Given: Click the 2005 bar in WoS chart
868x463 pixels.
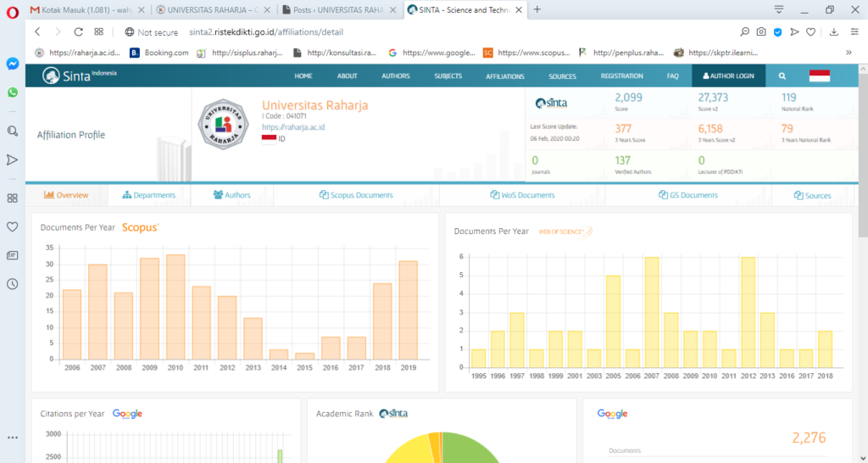Looking at the screenshot, I should click(613, 321).
